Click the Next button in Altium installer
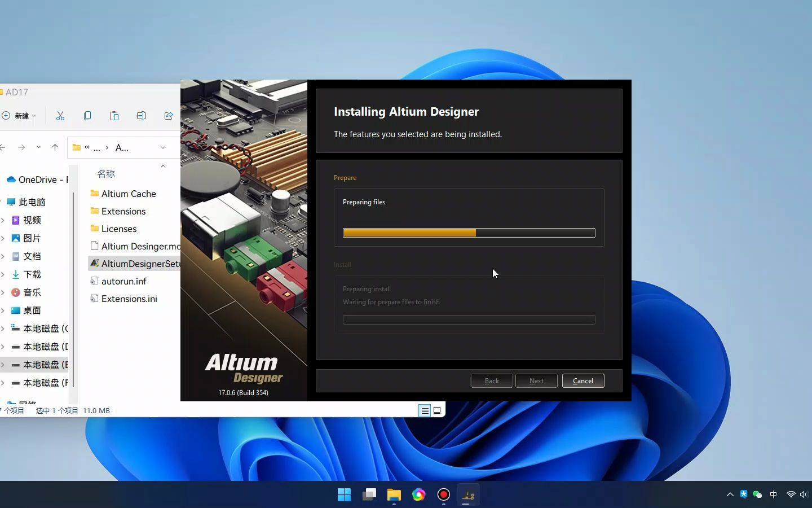The height and width of the screenshot is (508, 812). coord(536,381)
